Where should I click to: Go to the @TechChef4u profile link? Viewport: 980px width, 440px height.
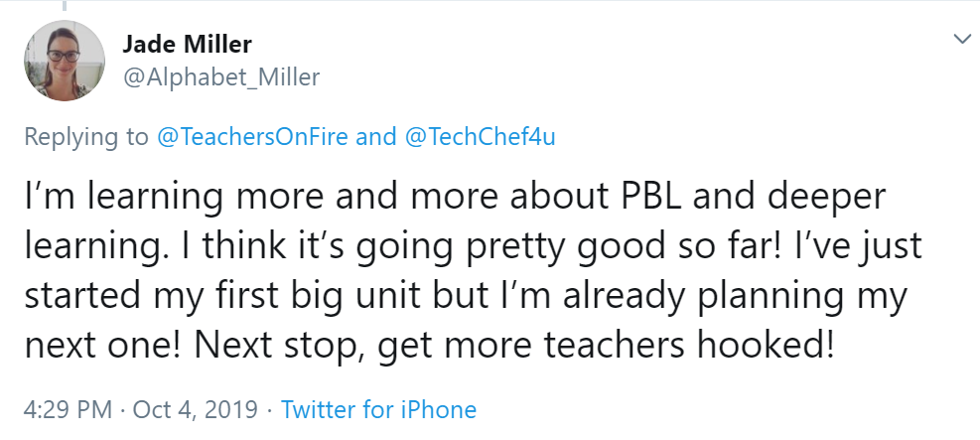[480, 136]
